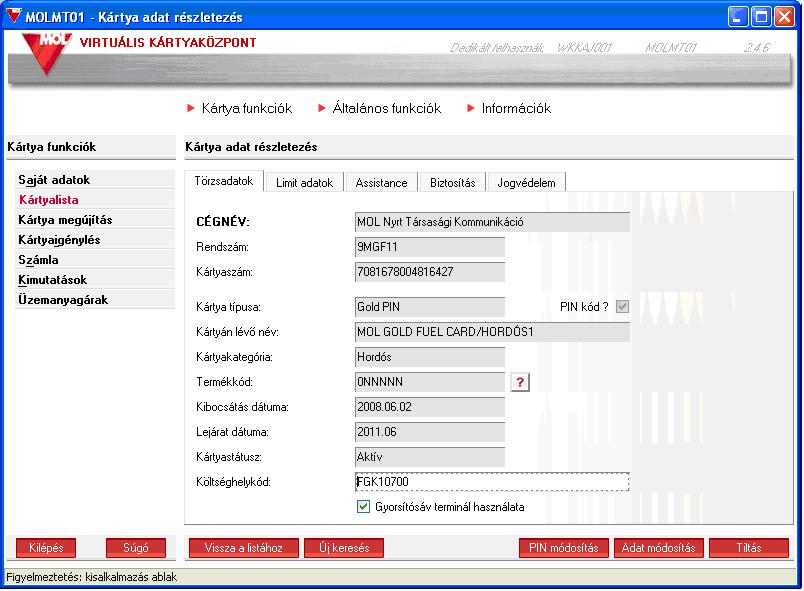Open Üzemanyagárak from sidebar
The image size is (804, 591).
click(95, 300)
